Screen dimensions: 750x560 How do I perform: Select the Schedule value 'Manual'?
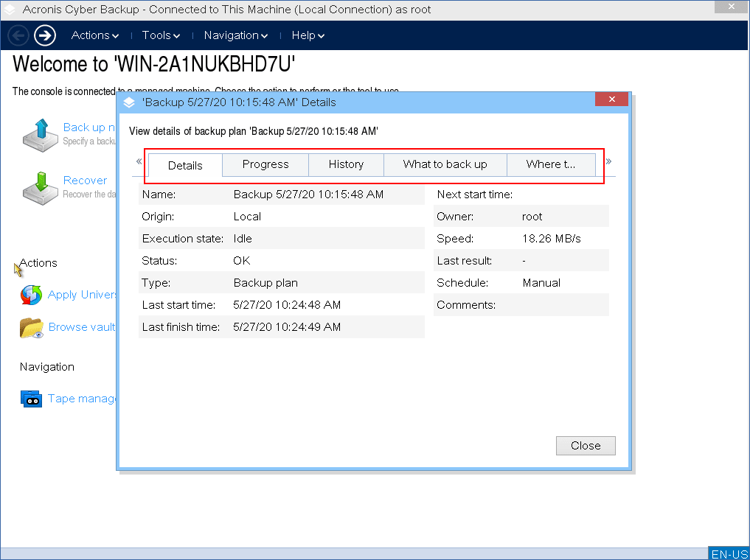541,283
